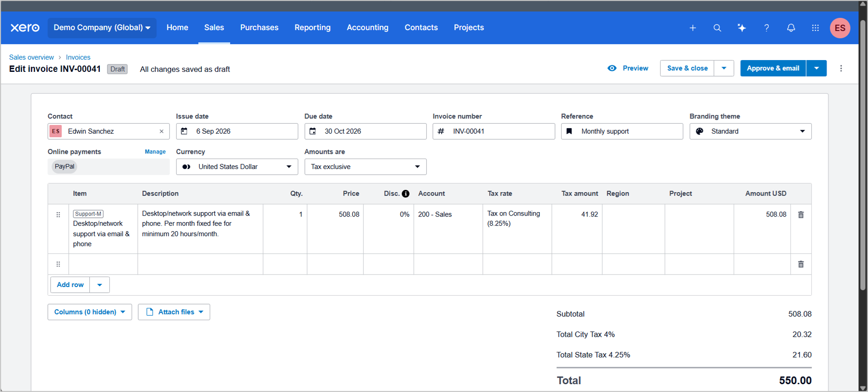The height and width of the screenshot is (392, 868).
Task: Open the Columns (0 hidden) dropdown
Action: point(90,312)
